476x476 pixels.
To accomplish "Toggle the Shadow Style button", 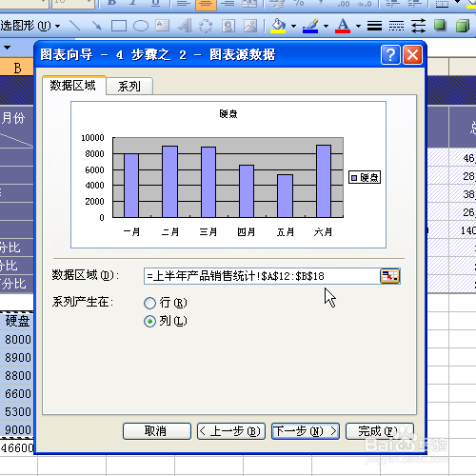I will coord(440,25).
